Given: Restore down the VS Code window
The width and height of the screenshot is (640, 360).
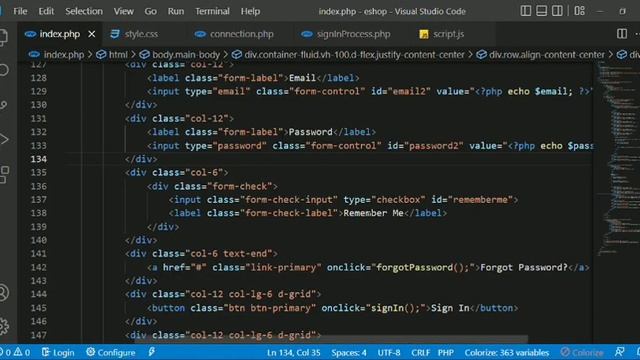Looking at the screenshot, I should (622, 11).
